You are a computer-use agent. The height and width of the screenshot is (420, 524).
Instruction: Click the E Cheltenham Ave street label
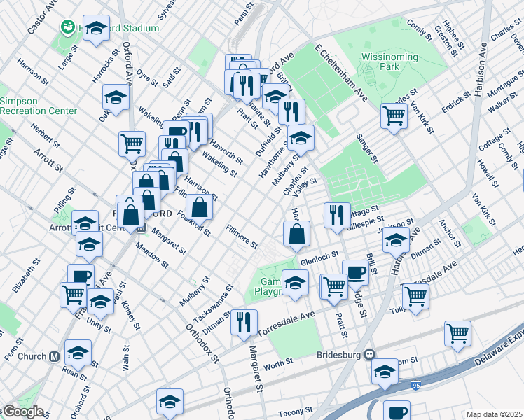tap(341, 73)
